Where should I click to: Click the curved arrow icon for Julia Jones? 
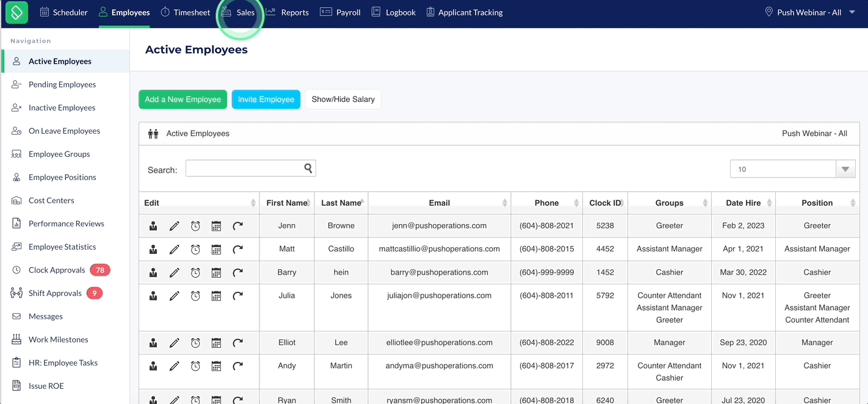[238, 296]
